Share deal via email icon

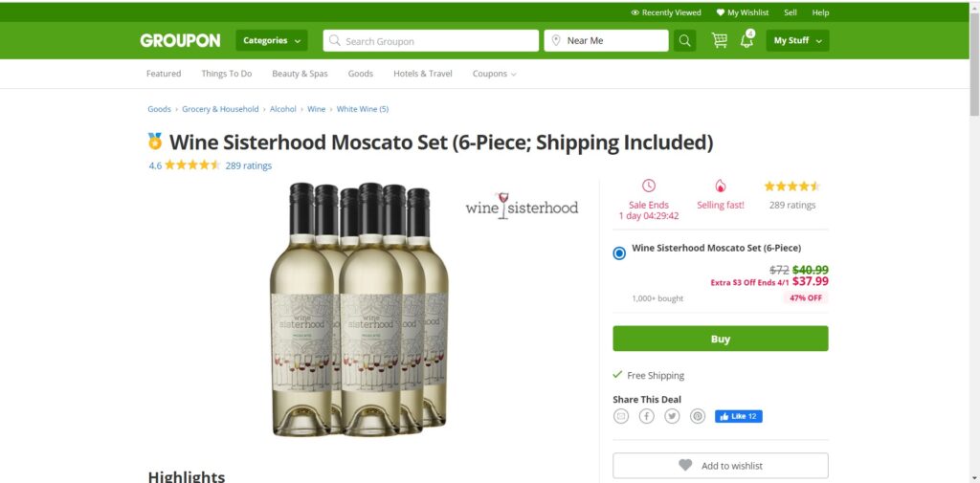click(621, 416)
